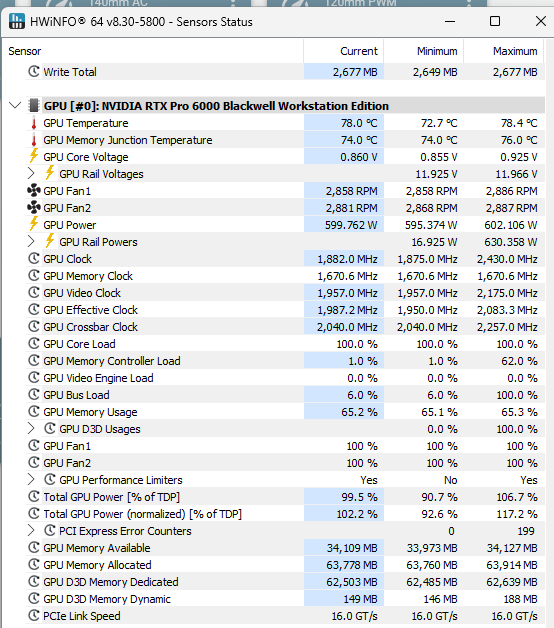Click the GPU chip icon in the group header
Screen dimensions: 554x628
[34, 106]
